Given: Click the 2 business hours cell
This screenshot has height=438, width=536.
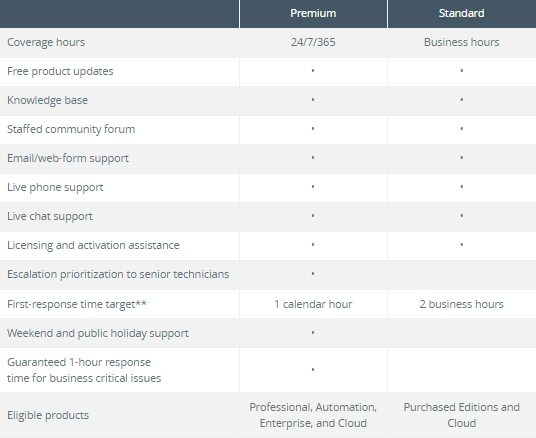Looking at the screenshot, I should [x=461, y=304].
